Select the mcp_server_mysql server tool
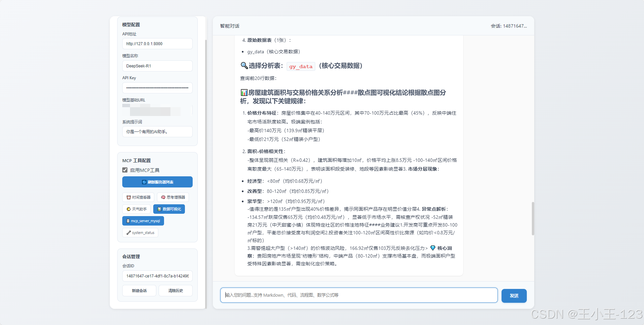Viewport: 644px width, 325px height. [x=143, y=221]
